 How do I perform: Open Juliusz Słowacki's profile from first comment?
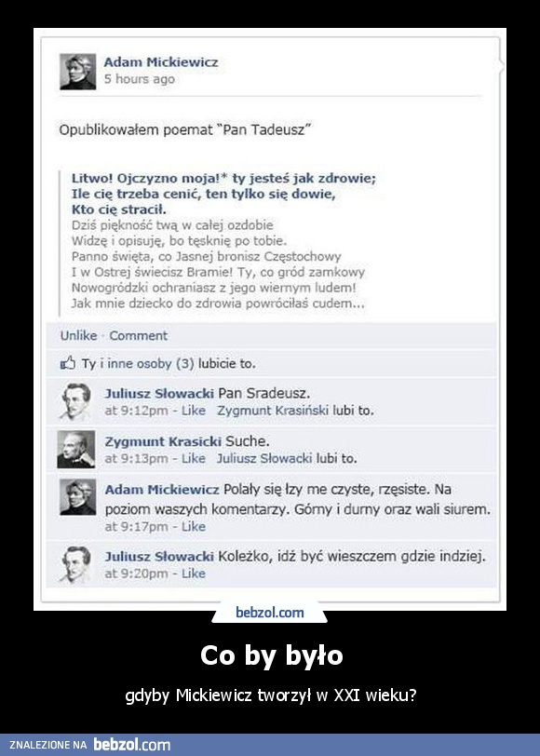coord(159,394)
